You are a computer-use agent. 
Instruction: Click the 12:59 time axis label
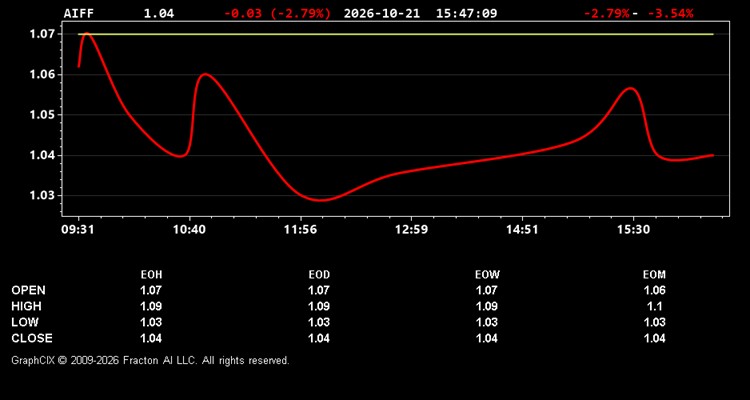(x=411, y=230)
